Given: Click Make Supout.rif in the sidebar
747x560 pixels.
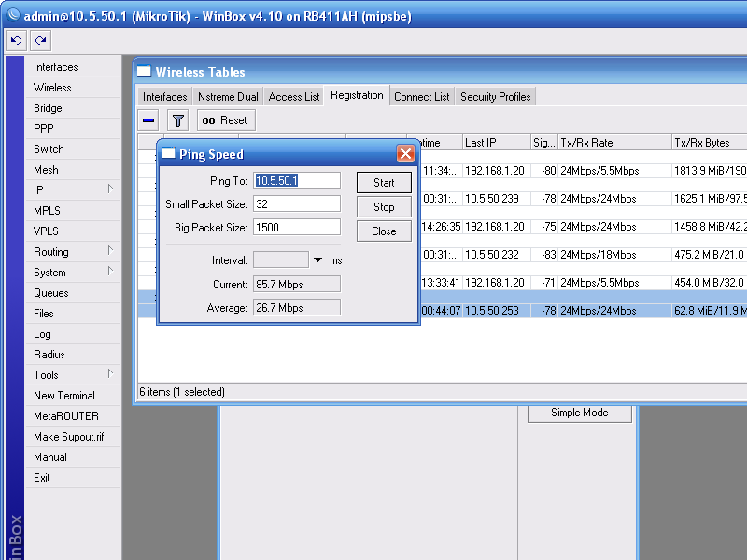Looking at the screenshot, I should tap(73, 436).
